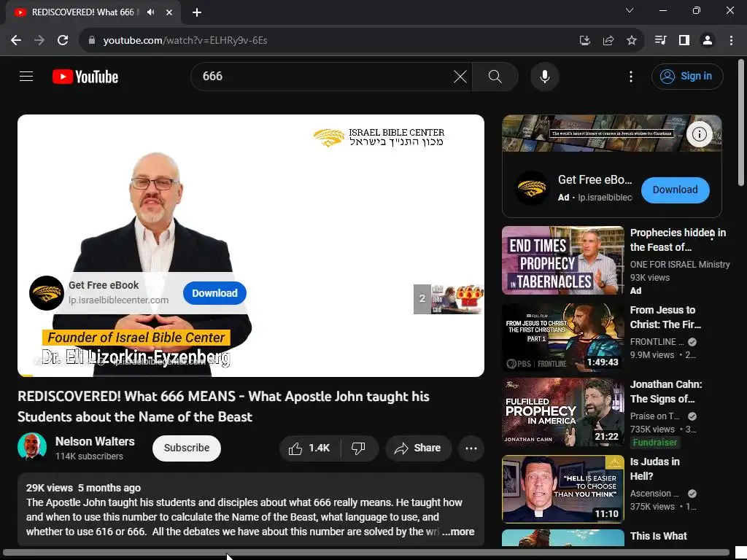Share this page from address bar
Image resolution: width=747 pixels, height=560 pixels.
click(608, 41)
